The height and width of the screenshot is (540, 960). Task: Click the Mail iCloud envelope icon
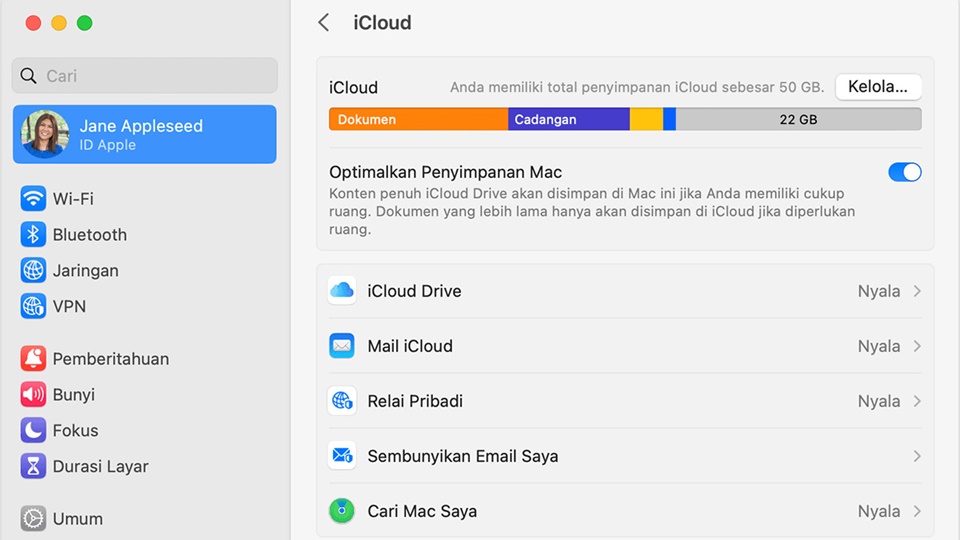click(342, 346)
